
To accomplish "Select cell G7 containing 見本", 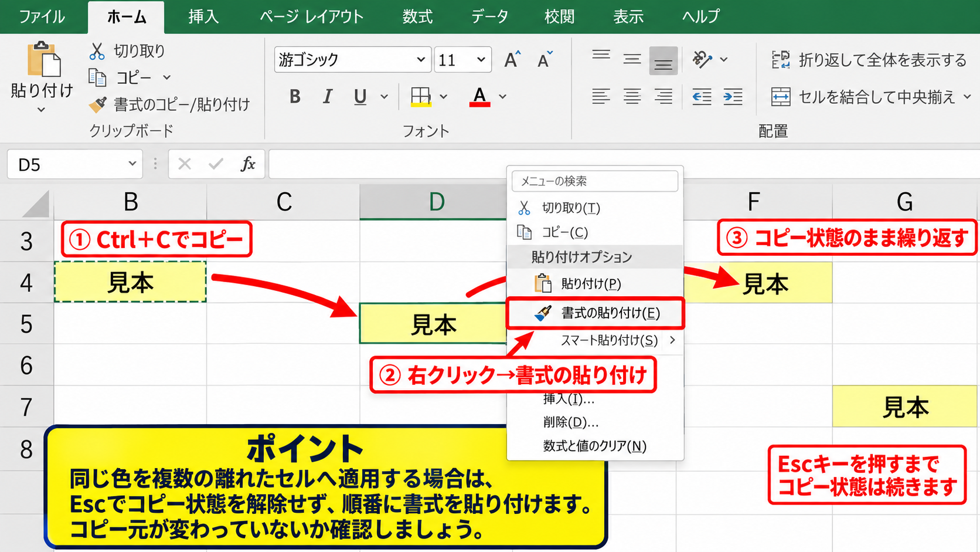I will (906, 407).
